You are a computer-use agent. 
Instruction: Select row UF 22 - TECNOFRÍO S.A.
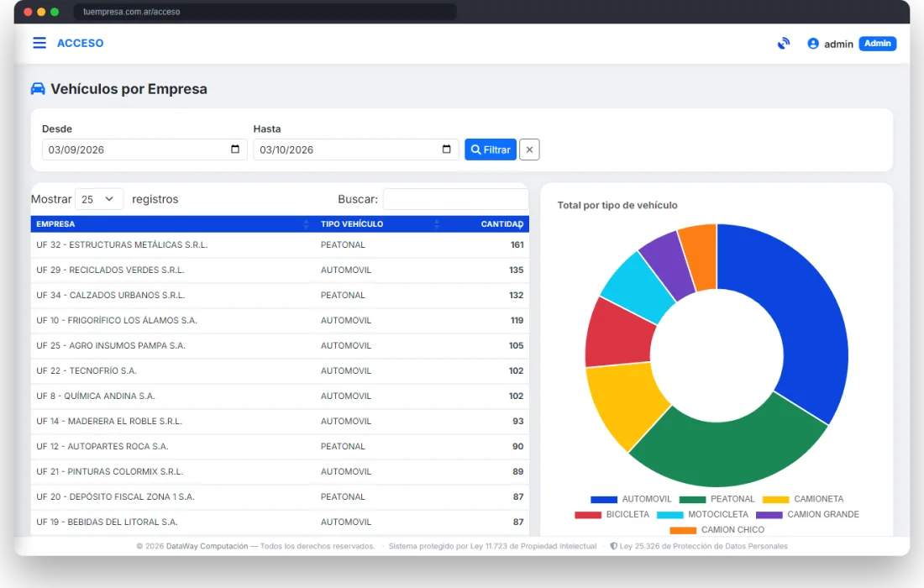click(x=280, y=371)
